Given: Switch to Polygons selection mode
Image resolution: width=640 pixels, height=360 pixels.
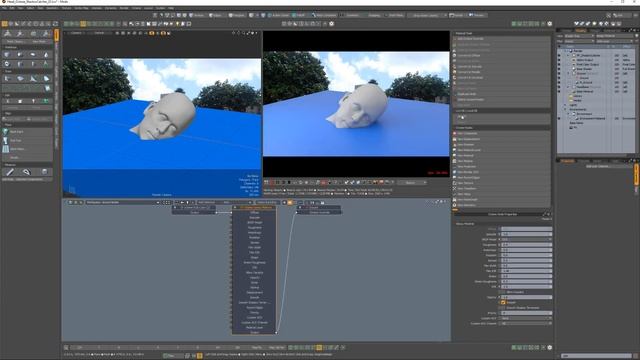Looking at the screenshot, I should click(x=237, y=15).
